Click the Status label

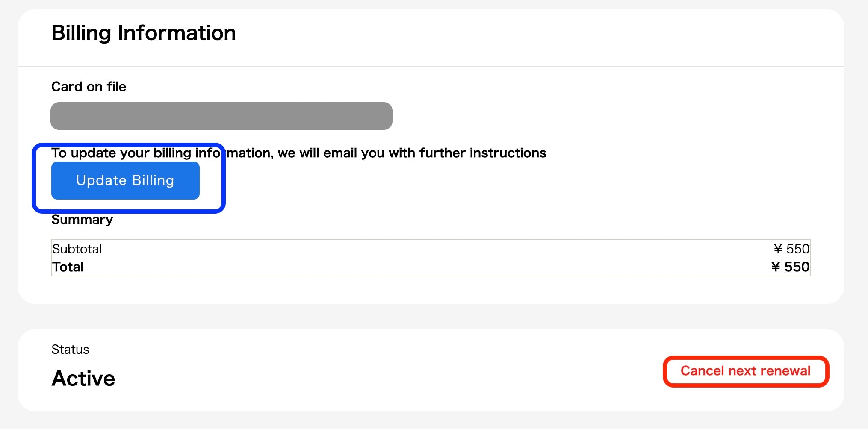click(x=70, y=350)
